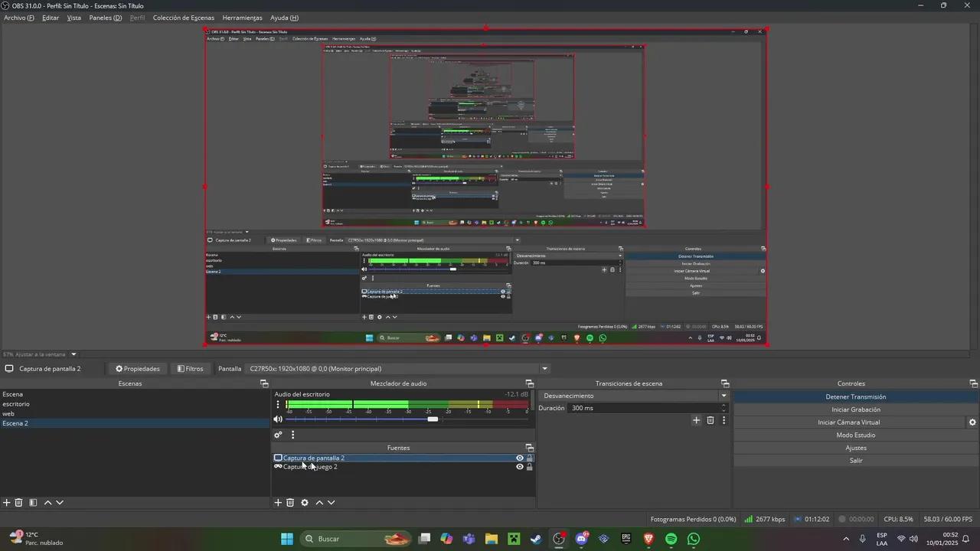Viewport: 980px width, 551px height.
Task: Click the desktop audio volume slider handle
Action: (433, 419)
